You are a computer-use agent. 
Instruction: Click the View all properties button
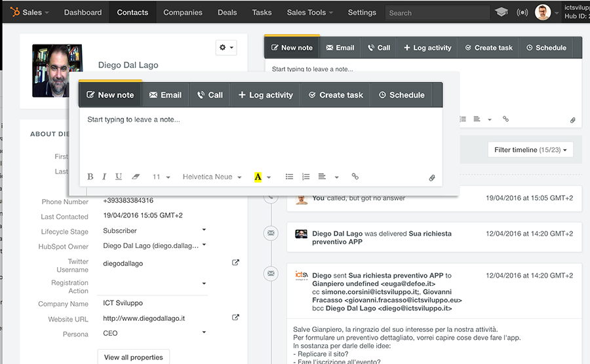(133, 357)
